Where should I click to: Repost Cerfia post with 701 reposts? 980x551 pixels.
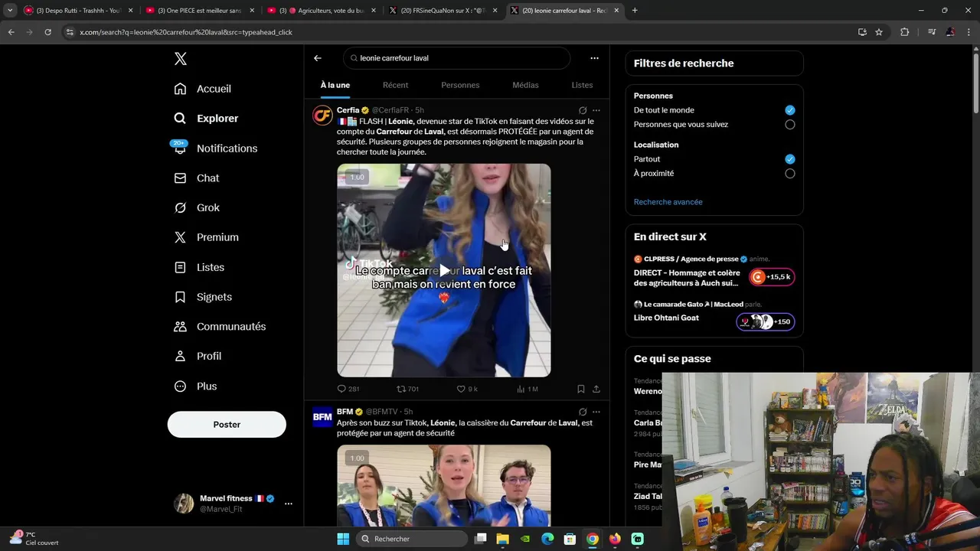407,389
